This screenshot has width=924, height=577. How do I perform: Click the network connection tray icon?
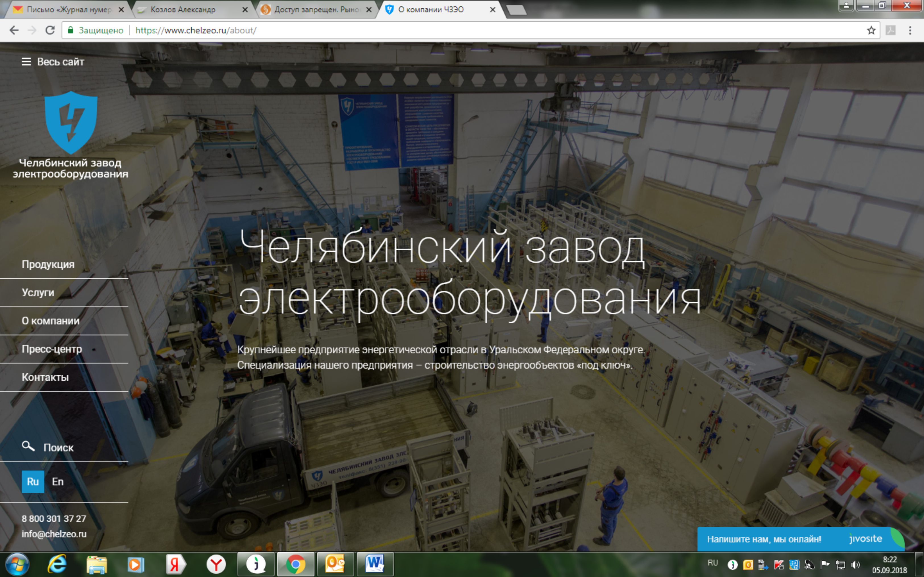pyautogui.click(x=840, y=565)
